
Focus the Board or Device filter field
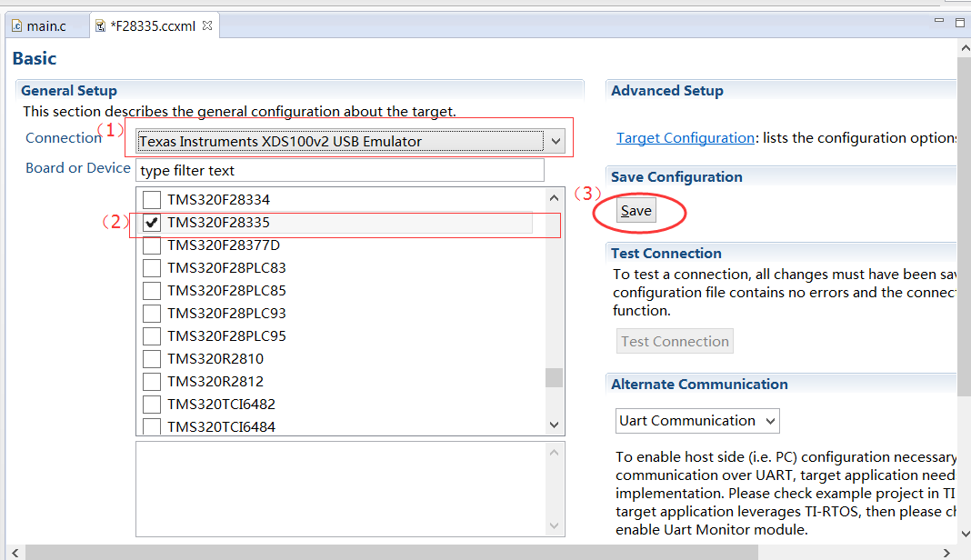tap(339, 171)
